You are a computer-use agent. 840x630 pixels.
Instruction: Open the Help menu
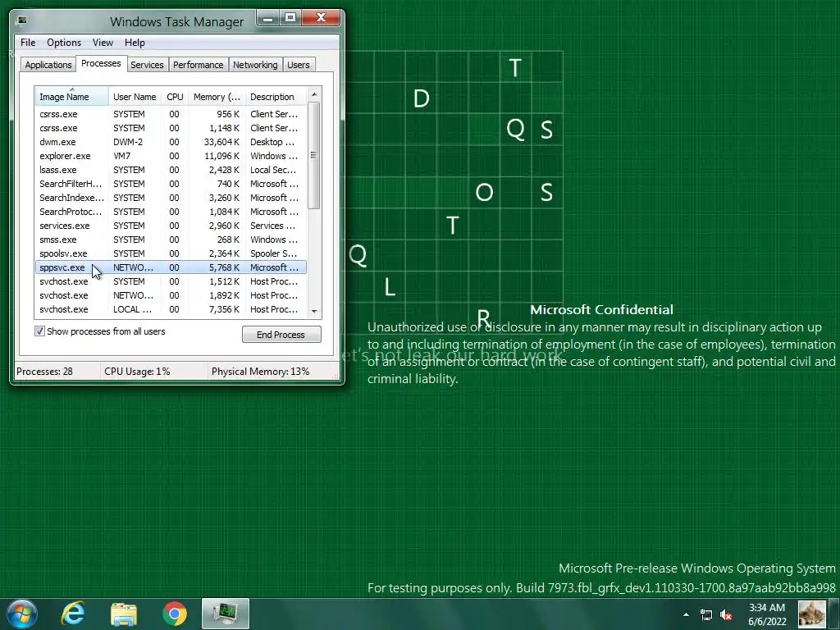(x=135, y=43)
